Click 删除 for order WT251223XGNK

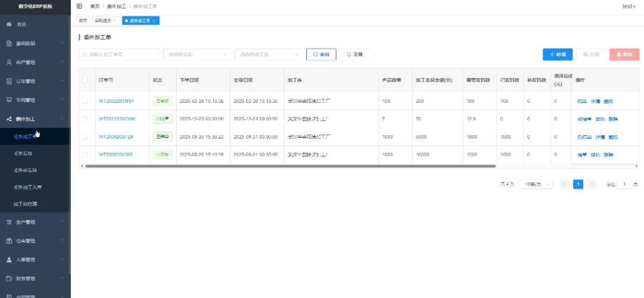coord(613,119)
